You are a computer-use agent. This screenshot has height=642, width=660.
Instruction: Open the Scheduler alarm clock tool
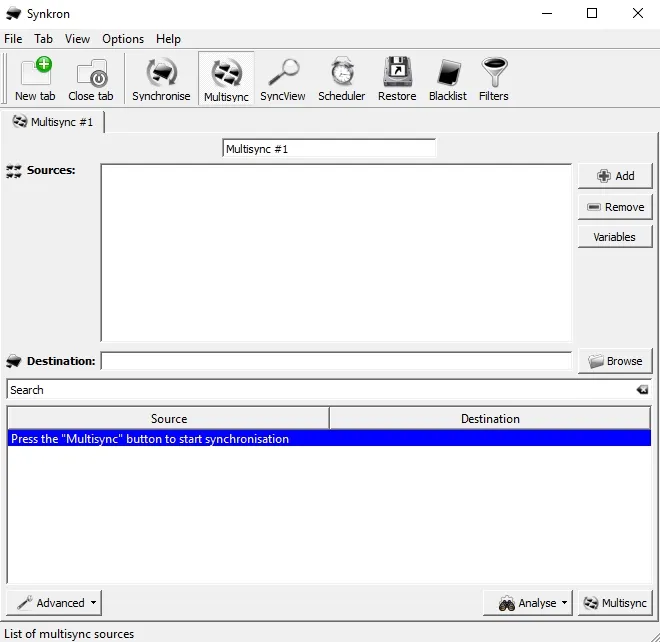[341, 79]
